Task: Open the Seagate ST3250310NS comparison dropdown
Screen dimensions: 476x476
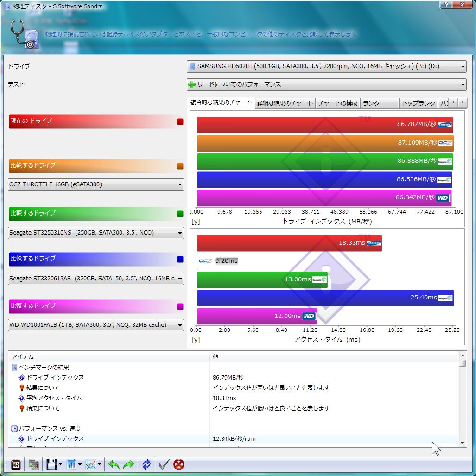Action: pyautogui.click(x=95, y=233)
